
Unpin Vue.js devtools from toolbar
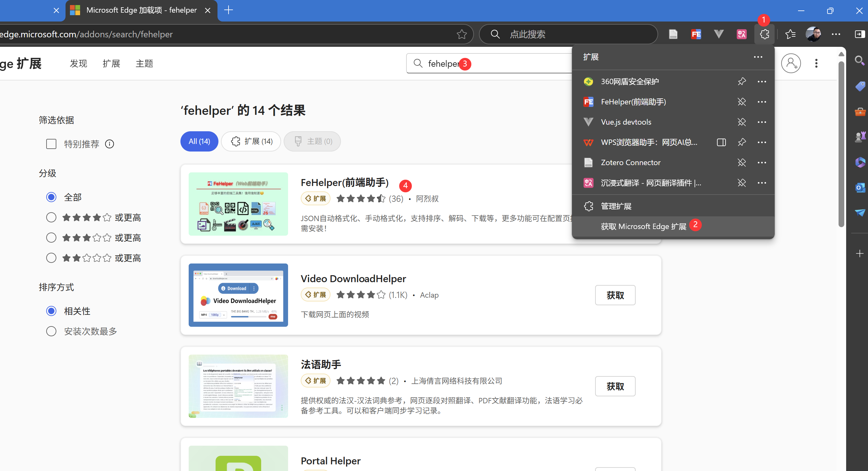pos(741,122)
